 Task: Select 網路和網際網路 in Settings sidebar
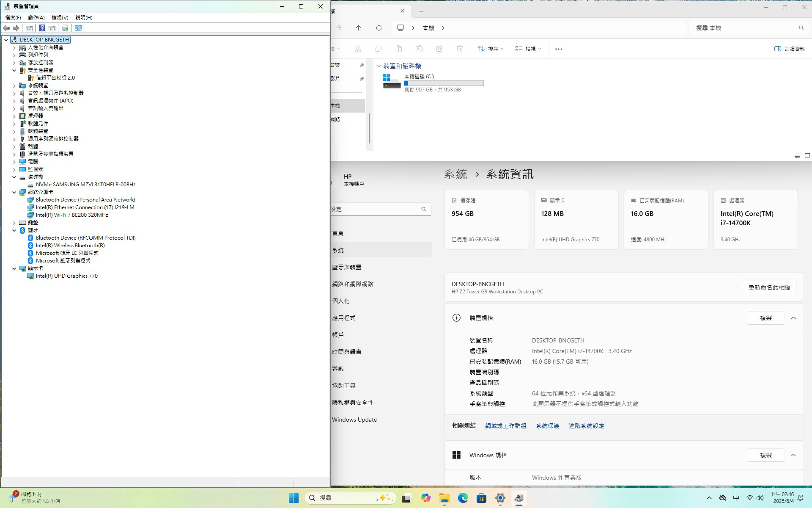coord(352,284)
